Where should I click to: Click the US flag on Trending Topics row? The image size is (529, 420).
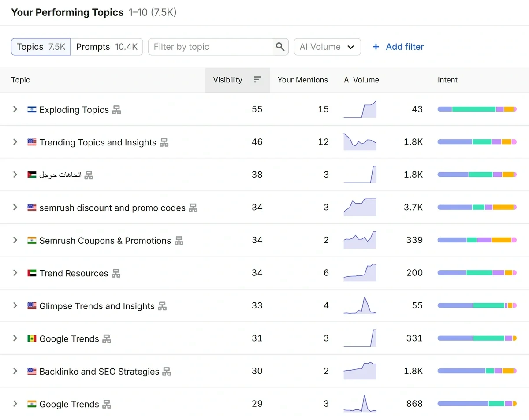[x=32, y=142]
